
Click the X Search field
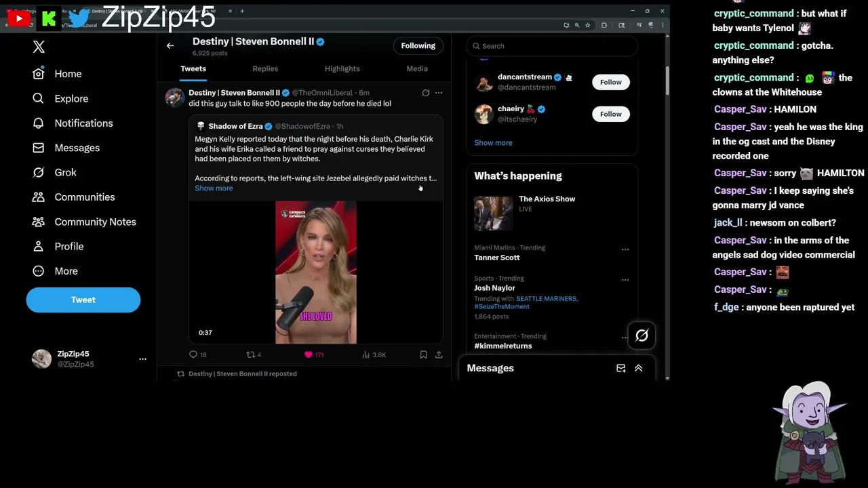point(552,46)
